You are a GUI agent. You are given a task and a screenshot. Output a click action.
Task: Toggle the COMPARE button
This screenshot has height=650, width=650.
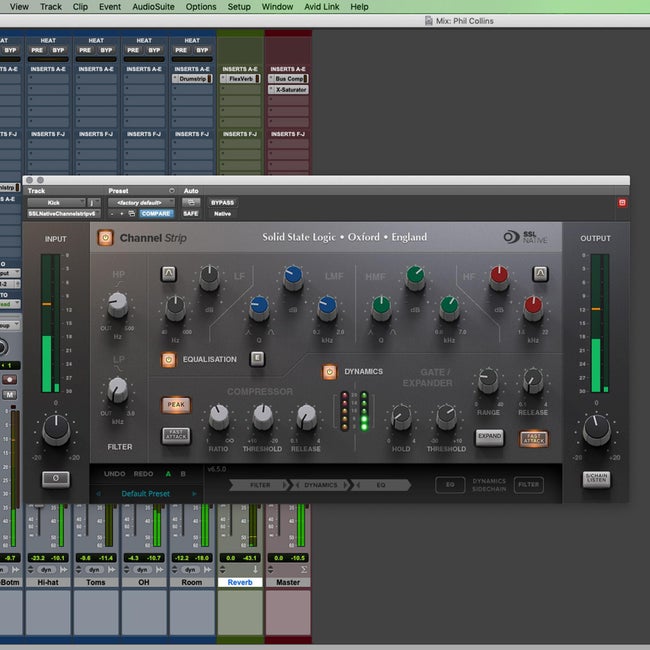click(x=156, y=213)
